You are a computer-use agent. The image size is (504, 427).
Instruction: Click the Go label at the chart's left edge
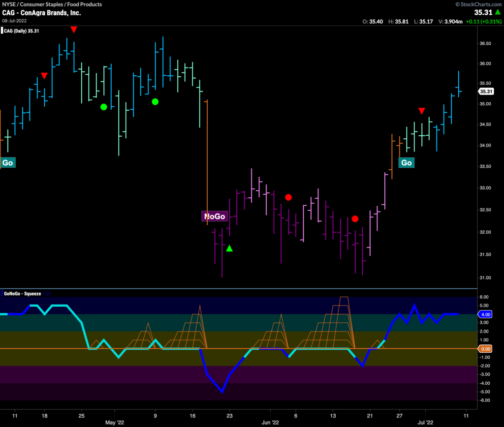8,162
